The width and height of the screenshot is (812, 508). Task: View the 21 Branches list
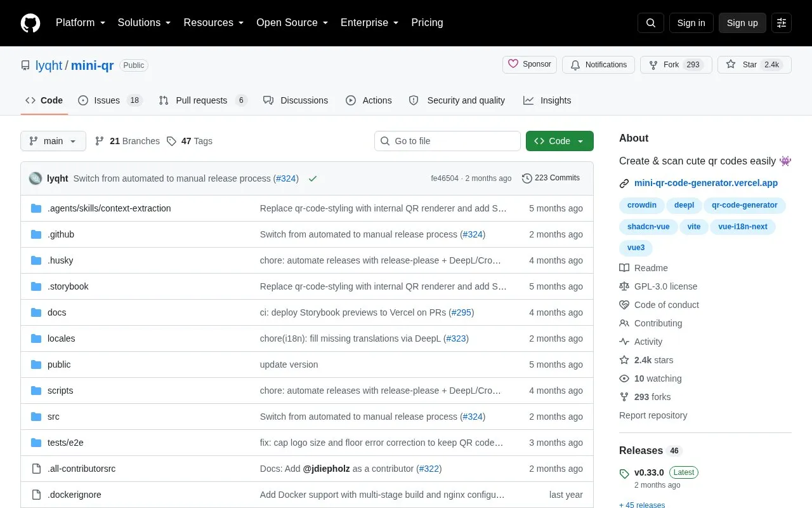tap(128, 141)
